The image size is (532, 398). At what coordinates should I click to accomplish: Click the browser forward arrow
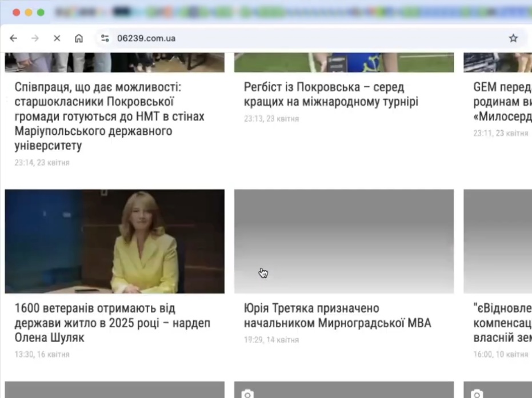35,38
